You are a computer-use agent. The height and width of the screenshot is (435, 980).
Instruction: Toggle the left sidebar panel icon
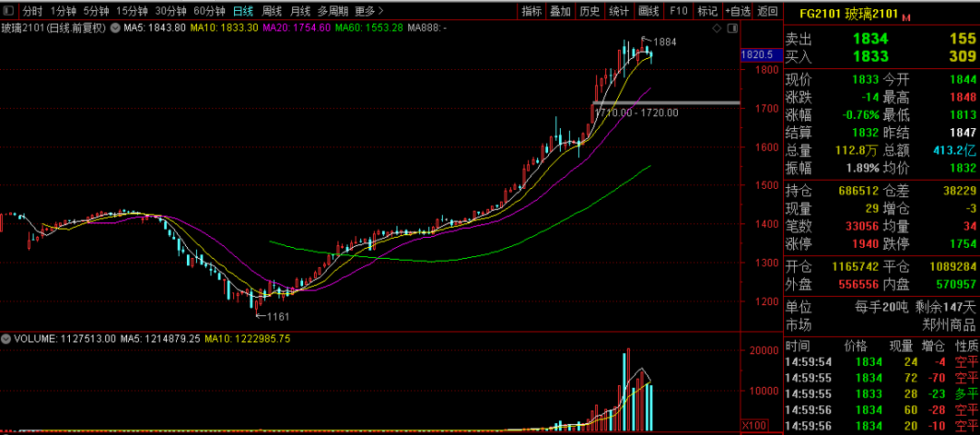tap(9, 11)
